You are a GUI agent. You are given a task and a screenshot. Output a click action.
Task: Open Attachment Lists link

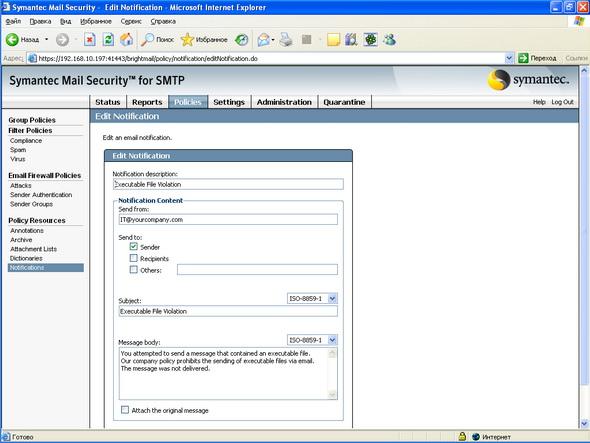[x=33, y=249]
